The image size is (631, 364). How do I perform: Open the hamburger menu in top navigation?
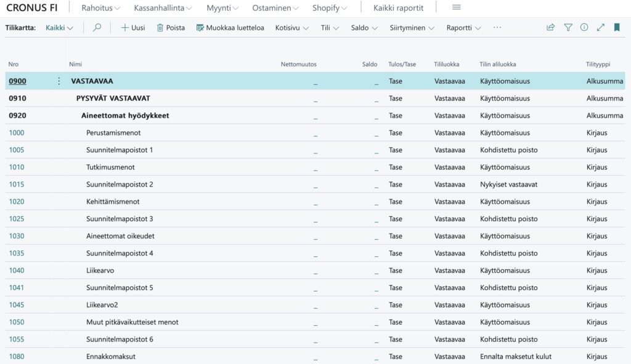[456, 8]
